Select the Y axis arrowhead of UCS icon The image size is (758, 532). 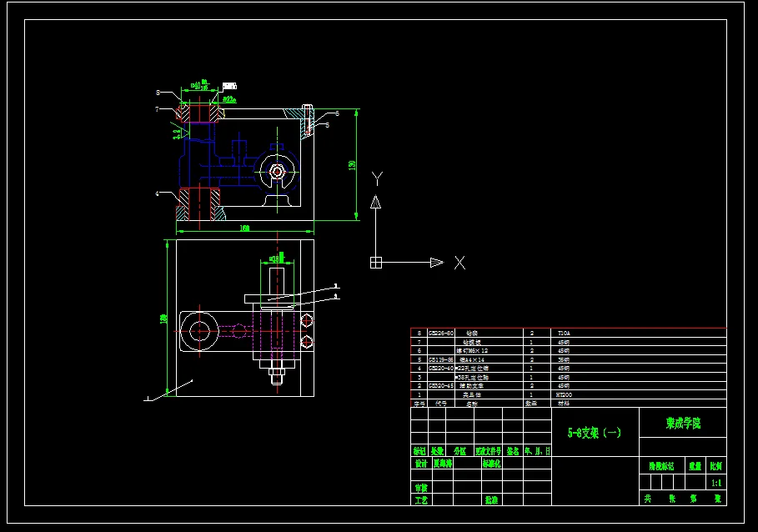click(375, 202)
